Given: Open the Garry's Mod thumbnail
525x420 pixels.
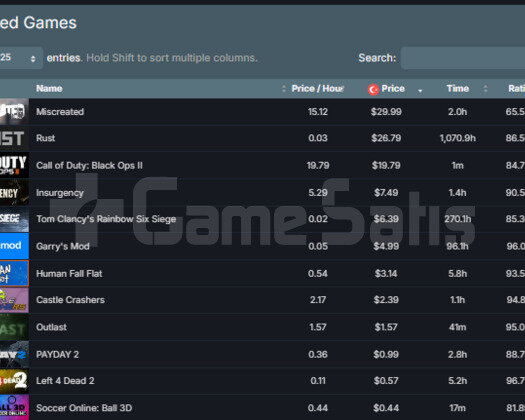Looking at the screenshot, I should [x=14, y=246].
